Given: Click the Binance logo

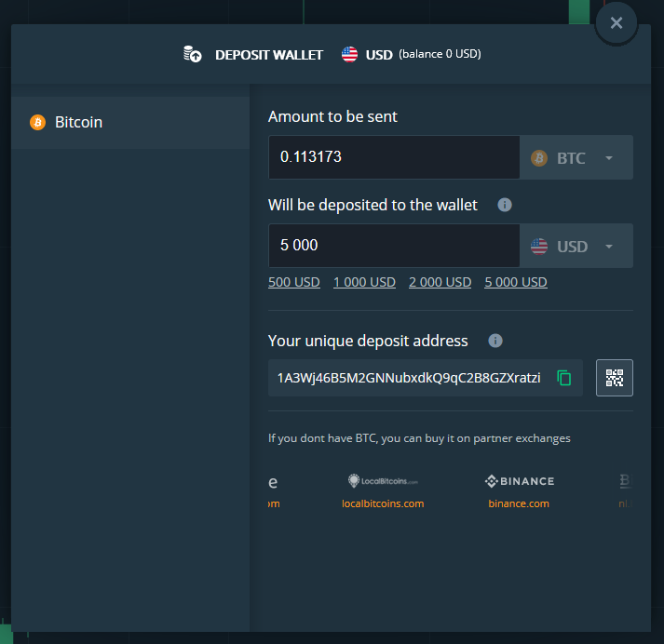Looking at the screenshot, I should point(520,481).
